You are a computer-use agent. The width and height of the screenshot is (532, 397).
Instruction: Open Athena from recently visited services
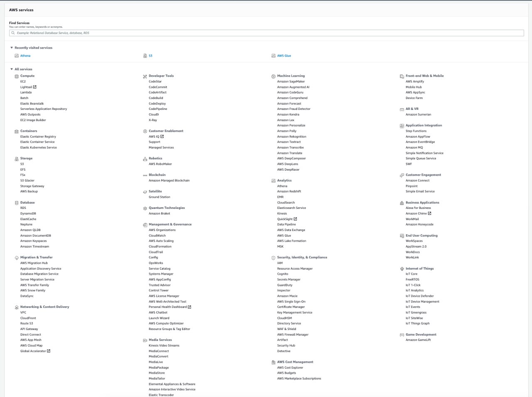point(25,56)
